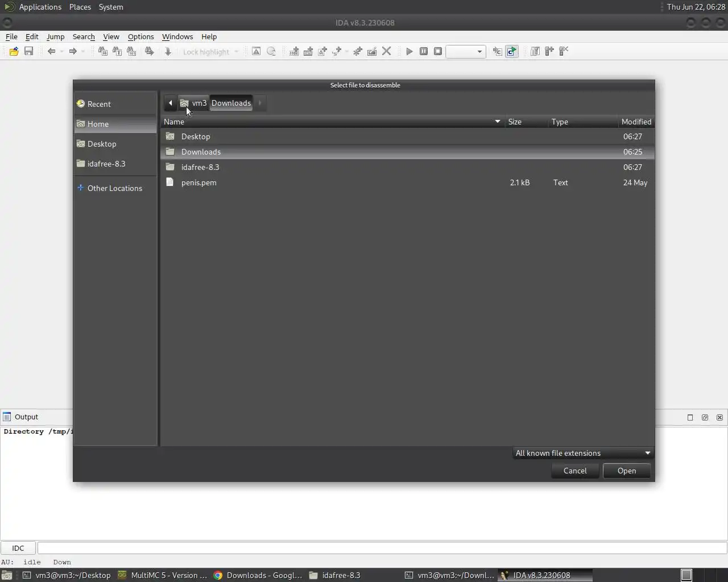
Task: Click the Cancel button
Action: pos(575,471)
